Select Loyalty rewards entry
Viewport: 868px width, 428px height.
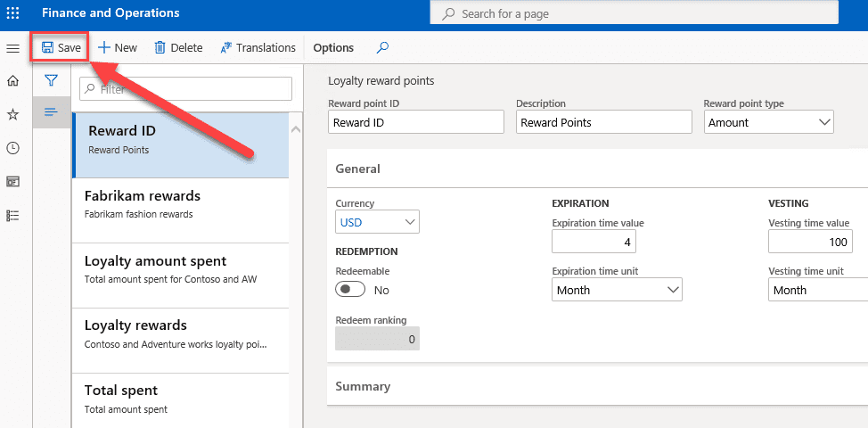(181, 340)
